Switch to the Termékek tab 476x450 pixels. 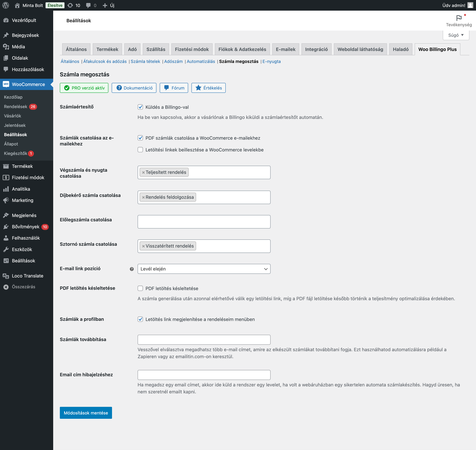coord(107,49)
